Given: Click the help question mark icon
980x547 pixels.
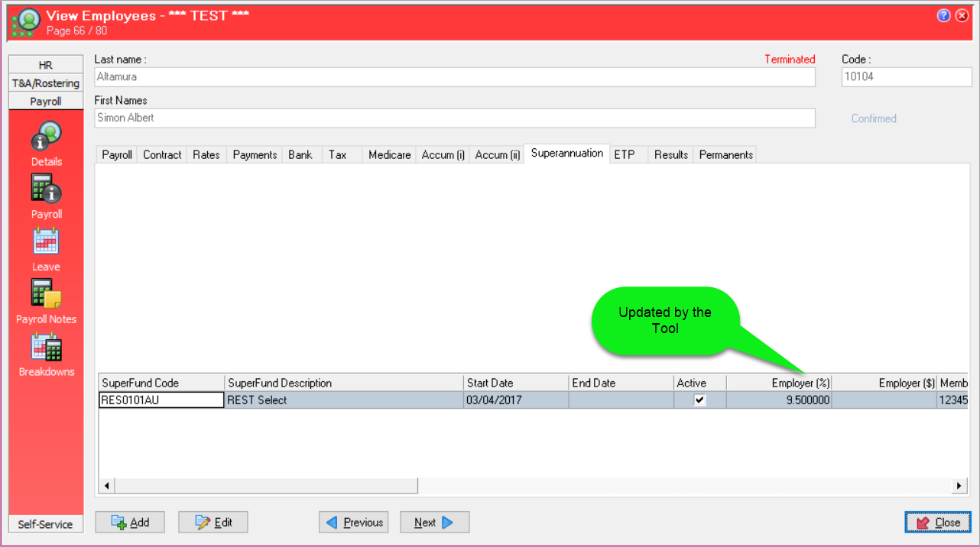Looking at the screenshot, I should 943,16.
